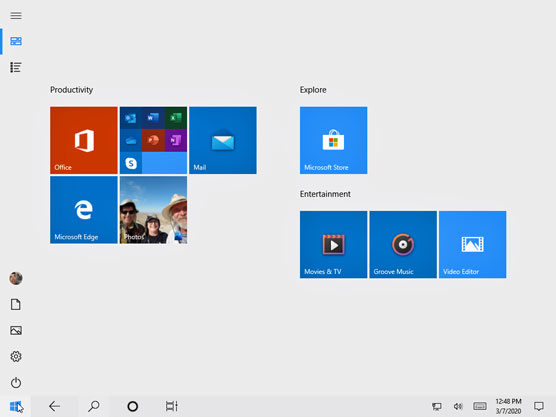The width and height of the screenshot is (556, 417).
Task: Switch to the Pinned tiles view
Action: coord(16,41)
